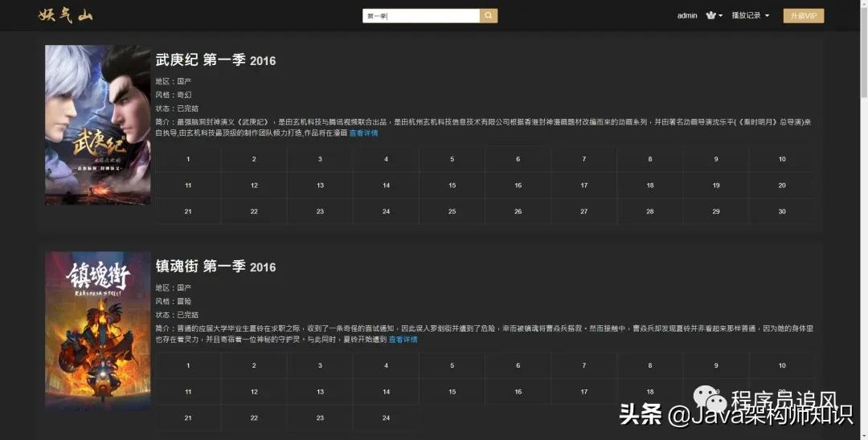Click the 升级VIP button

coord(803,15)
